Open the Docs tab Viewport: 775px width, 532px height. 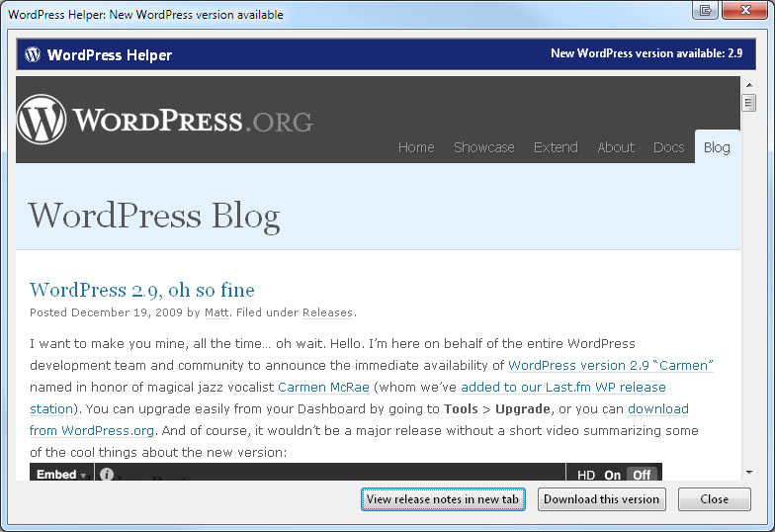[x=668, y=147]
